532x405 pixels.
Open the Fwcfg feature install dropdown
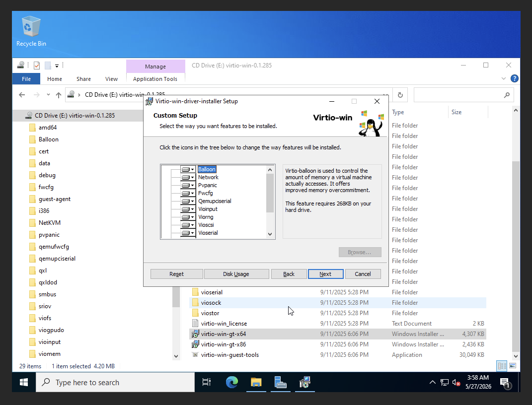188,193
